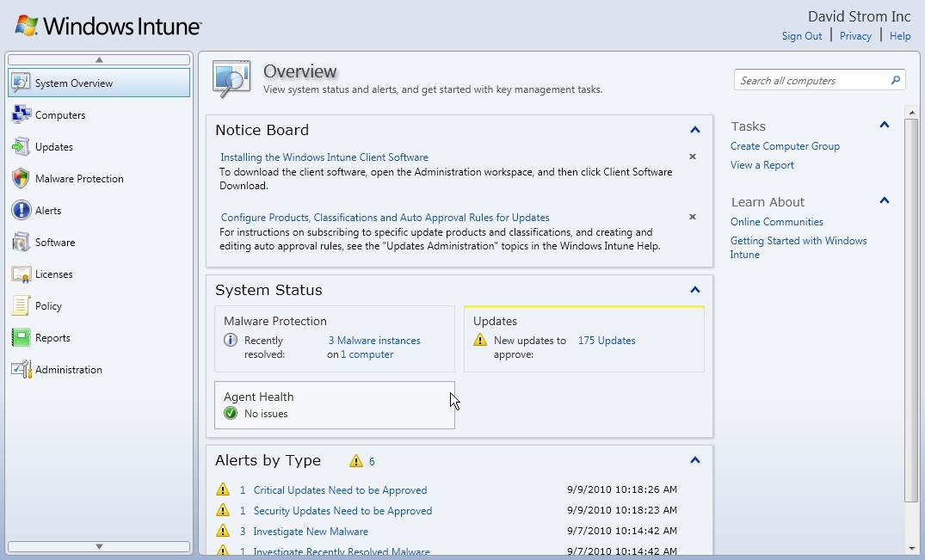Select the Malware Protection shield icon
The width and height of the screenshot is (925, 560).
point(21,179)
